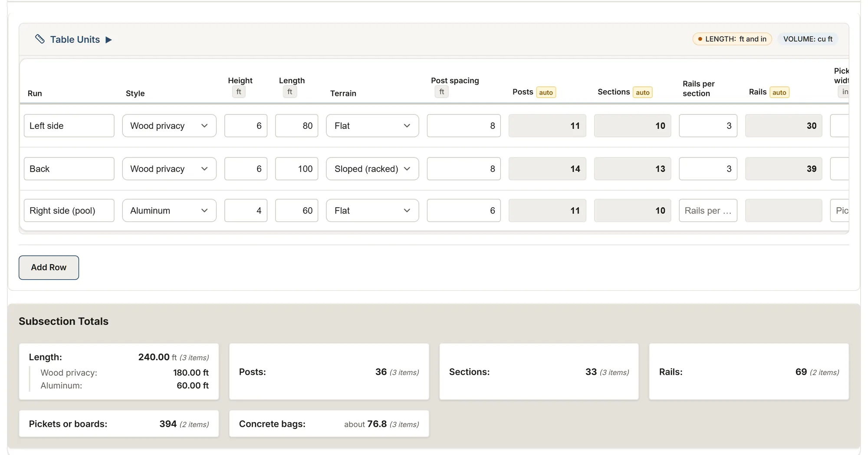Image resolution: width=868 pixels, height=455 pixels.
Task: Click Rails per section field in Left side row
Action: click(x=708, y=126)
